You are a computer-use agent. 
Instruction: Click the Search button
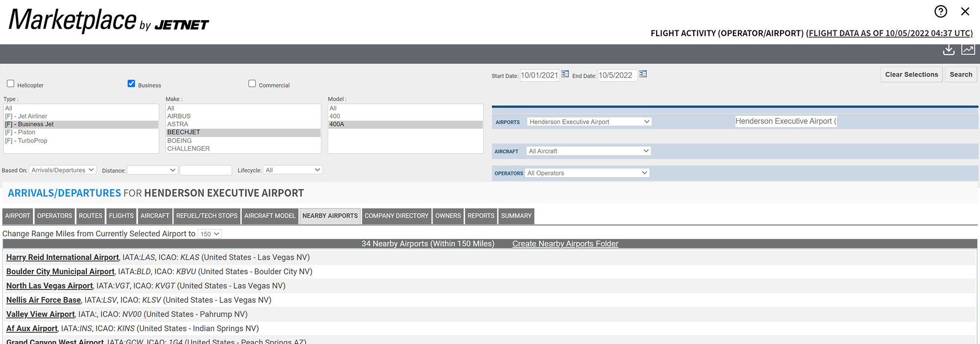pyautogui.click(x=961, y=74)
